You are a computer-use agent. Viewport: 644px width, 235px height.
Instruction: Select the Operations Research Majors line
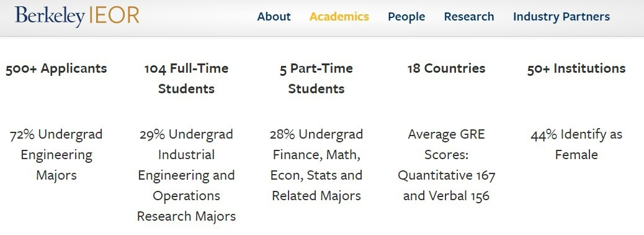click(x=187, y=206)
